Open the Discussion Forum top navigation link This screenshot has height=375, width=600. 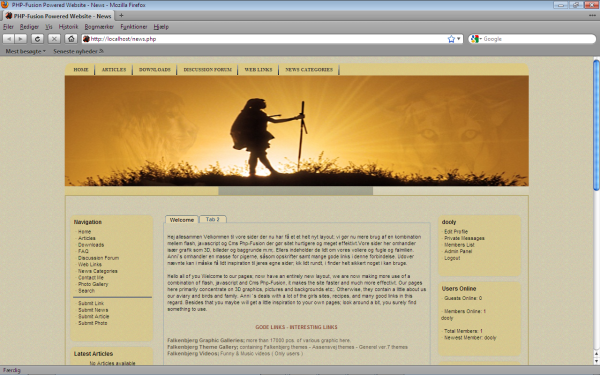pyautogui.click(x=207, y=70)
